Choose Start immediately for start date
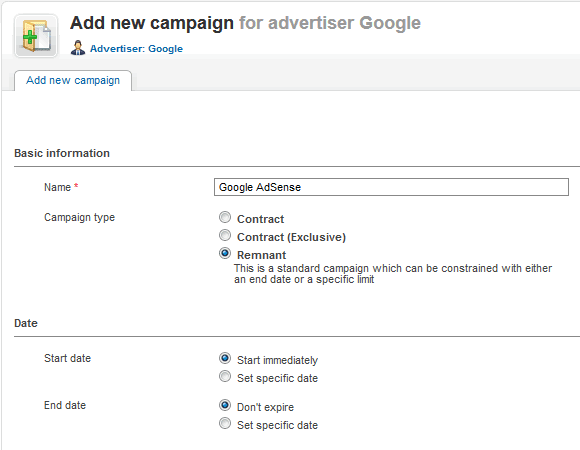This screenshot has height=450, width=580. point(225,358)
